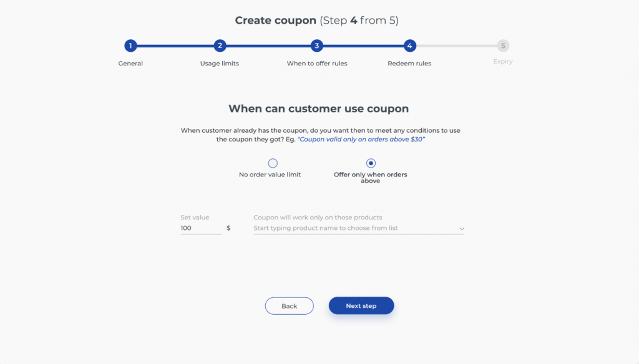Screen dimensions: 639x364
Task: Click the Next step button
Action: tap(361, 305)
